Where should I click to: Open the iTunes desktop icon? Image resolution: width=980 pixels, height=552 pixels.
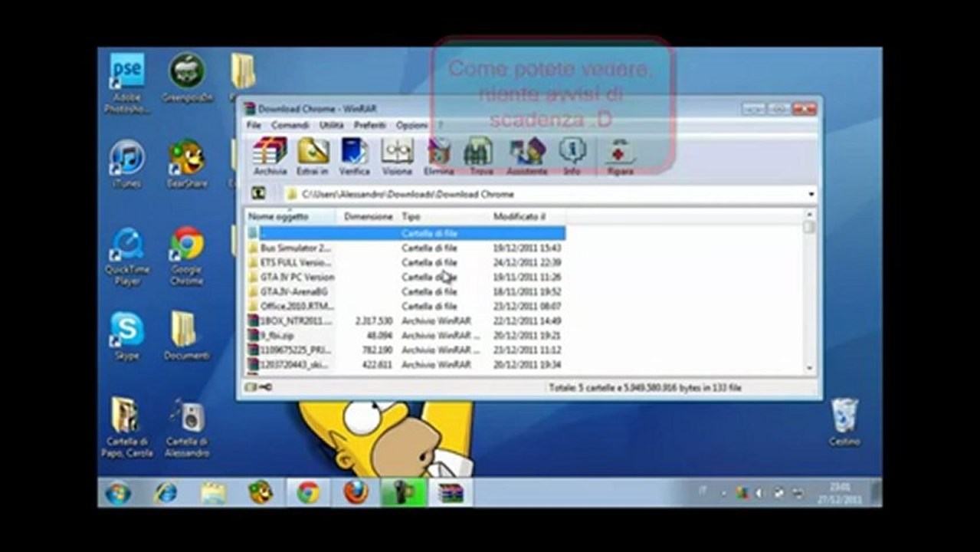click(126, 164)
